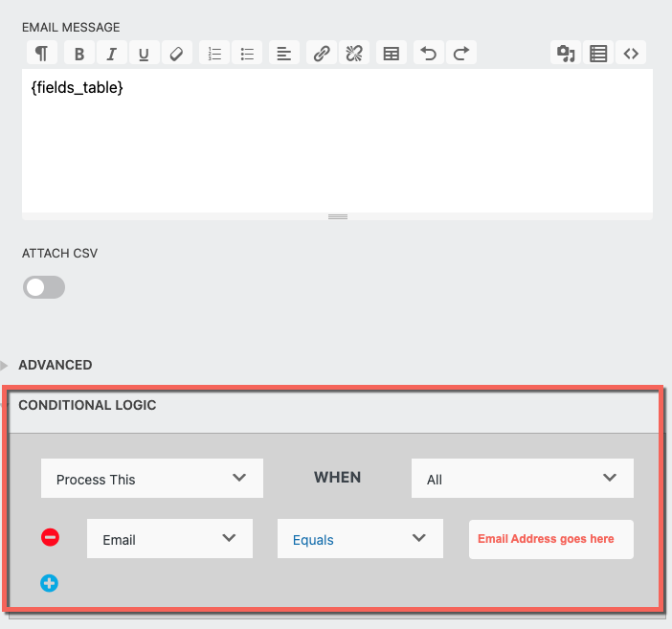Insert a bulleted list
Screen dimensions: 672x629
point(247,54)
